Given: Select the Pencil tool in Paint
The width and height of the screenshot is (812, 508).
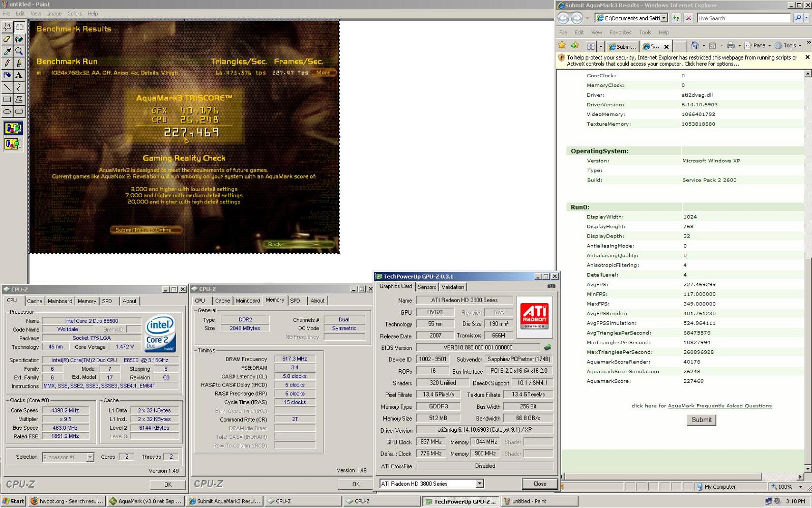Looking at the screenshot, I should [x=7, y=64].
